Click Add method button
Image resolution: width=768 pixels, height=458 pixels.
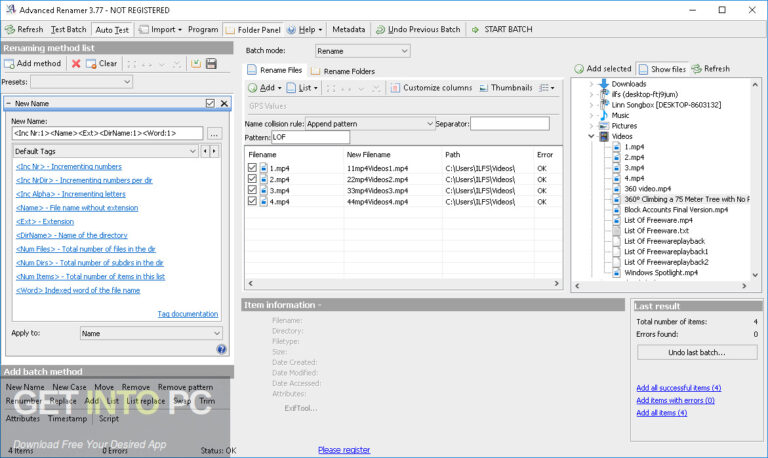(x=33, y=64)
